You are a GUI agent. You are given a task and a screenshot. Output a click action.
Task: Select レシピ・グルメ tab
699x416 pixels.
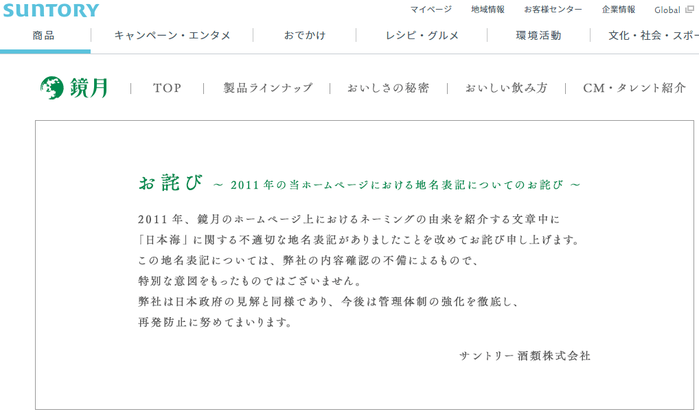pyautogui.click(x=422, y=35)
